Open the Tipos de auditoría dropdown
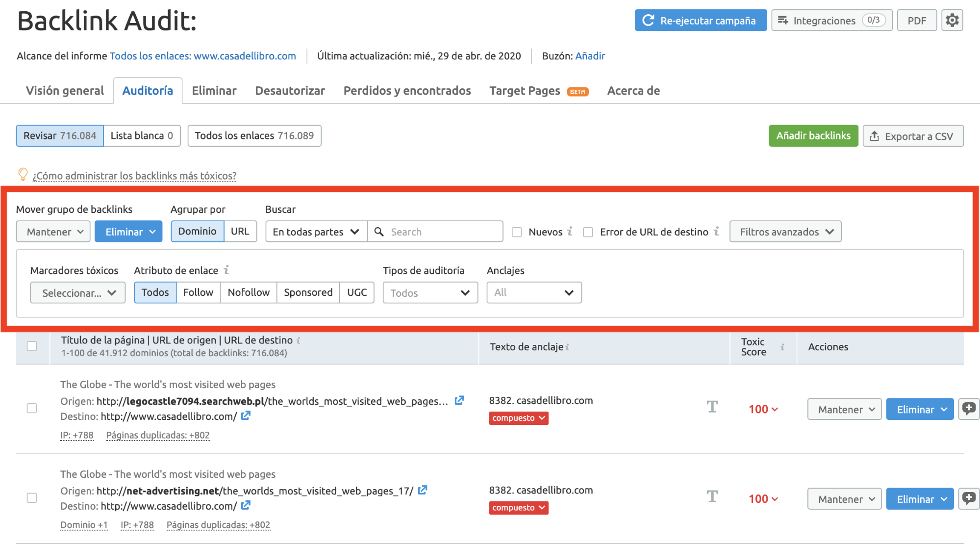980x546 pixels. 429,292
